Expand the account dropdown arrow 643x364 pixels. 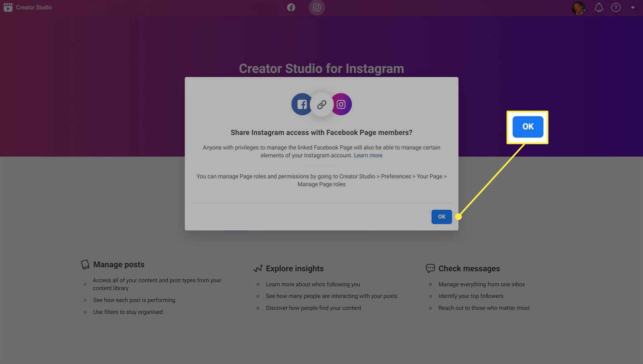[x=633, y=7]
